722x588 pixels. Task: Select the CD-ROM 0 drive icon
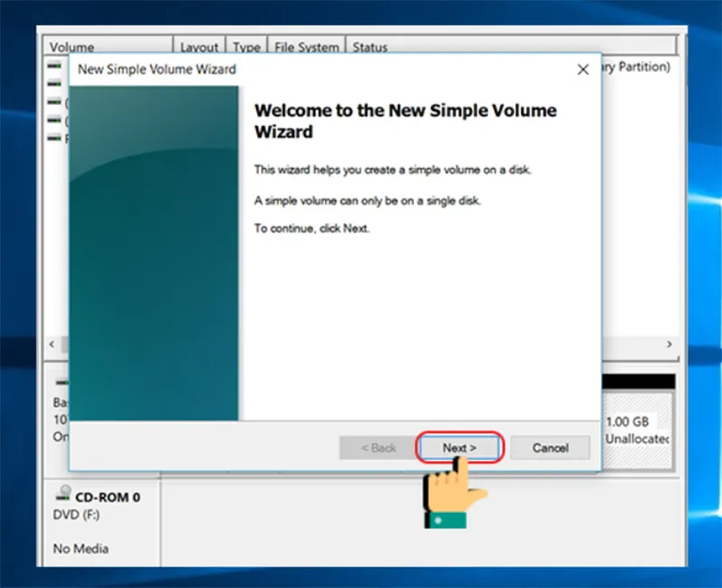pos(63,493)
